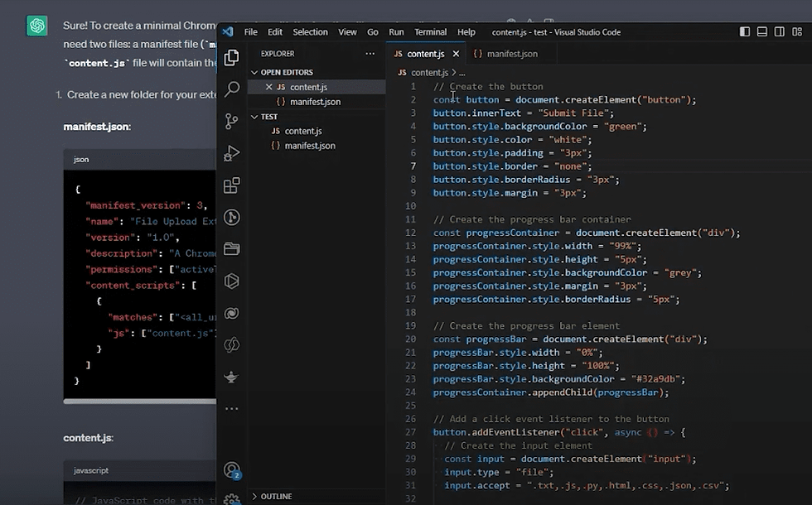Expand the breadcrumb ellipsis after content.js

(462, 73)
